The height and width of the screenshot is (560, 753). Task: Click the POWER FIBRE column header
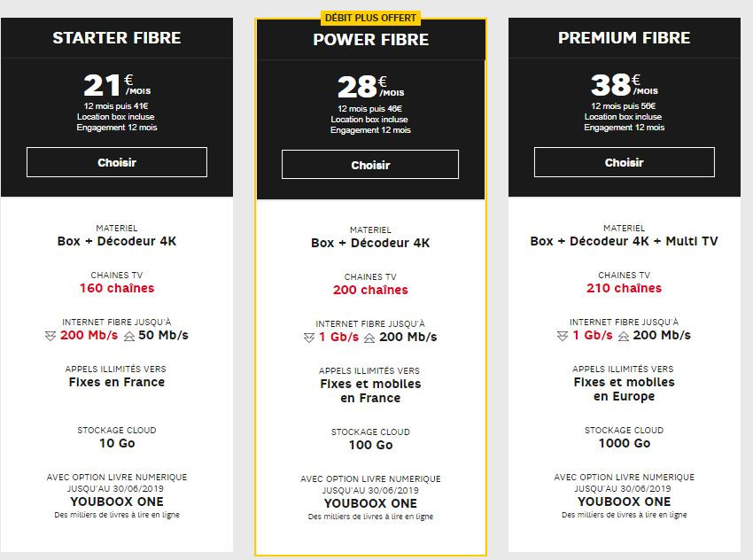pos(369,39)
